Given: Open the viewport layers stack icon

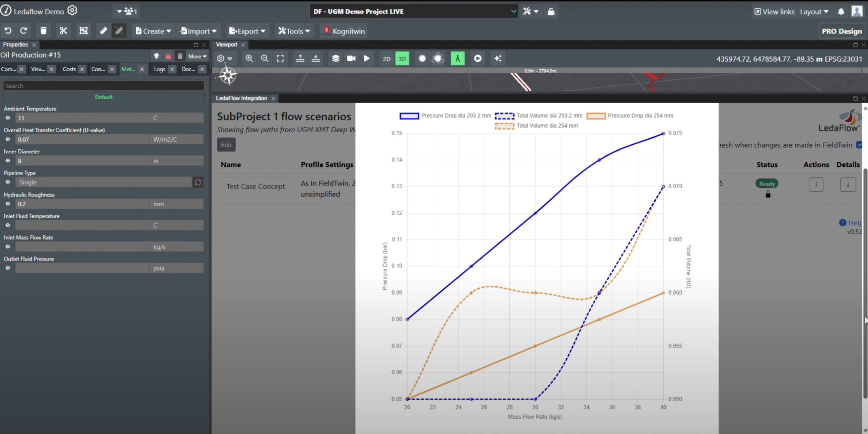Looking at the screenshot, I should point(336,58).
